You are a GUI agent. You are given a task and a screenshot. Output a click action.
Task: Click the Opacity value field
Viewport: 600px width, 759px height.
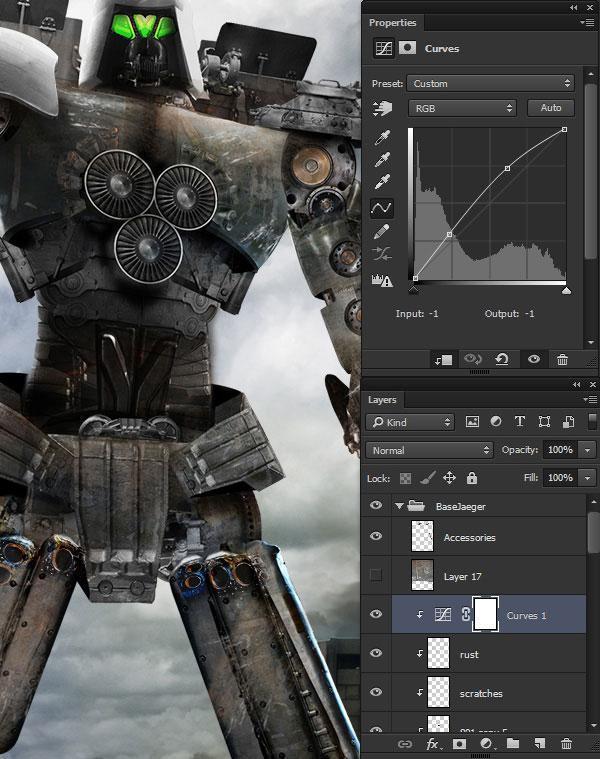tap(560, 450)
